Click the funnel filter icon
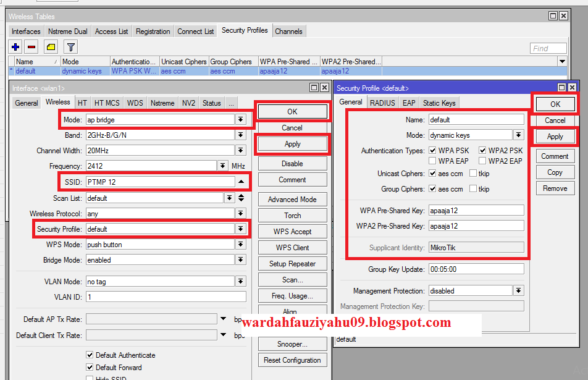Screen dimensions: 588x380 point(70,47)
